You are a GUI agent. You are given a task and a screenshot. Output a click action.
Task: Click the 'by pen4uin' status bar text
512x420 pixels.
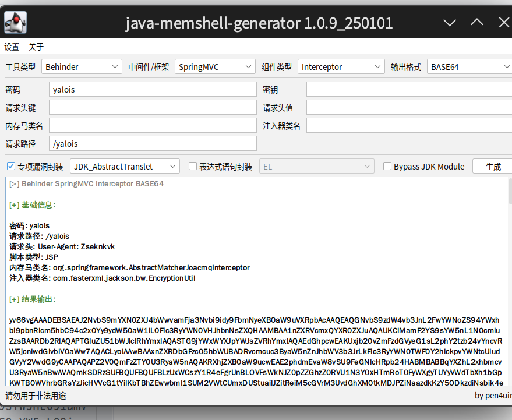pyautogui.click(x=493, y=396)
